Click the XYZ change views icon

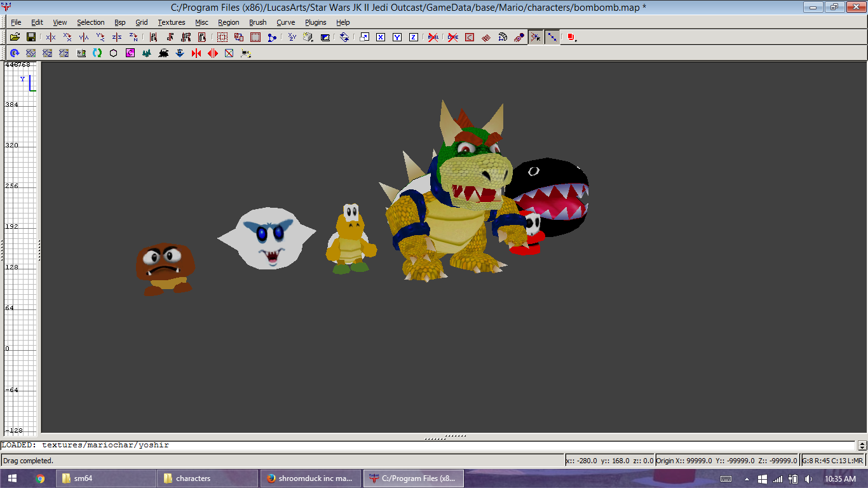292,37
